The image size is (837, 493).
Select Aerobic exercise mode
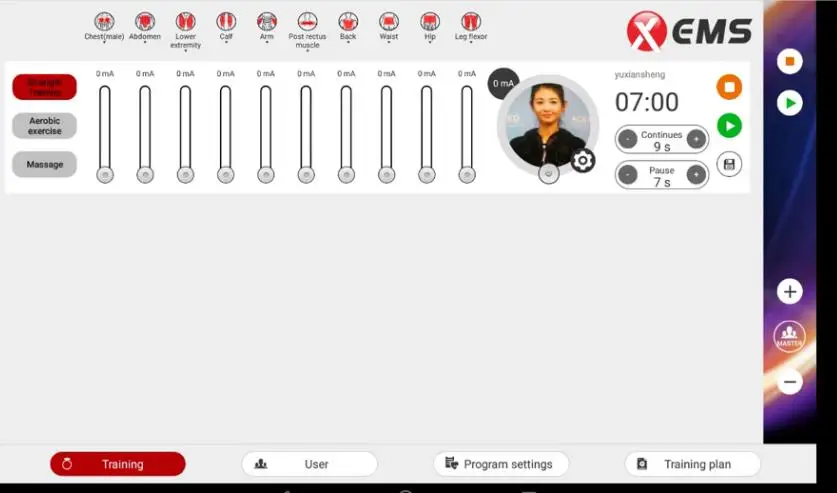[45, 126]
